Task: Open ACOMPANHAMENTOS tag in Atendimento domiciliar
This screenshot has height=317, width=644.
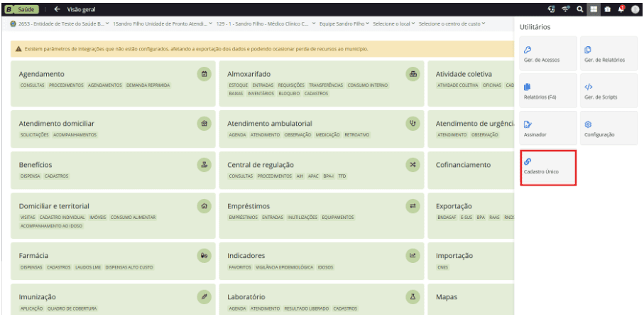Action: click(x=75, y=134)
